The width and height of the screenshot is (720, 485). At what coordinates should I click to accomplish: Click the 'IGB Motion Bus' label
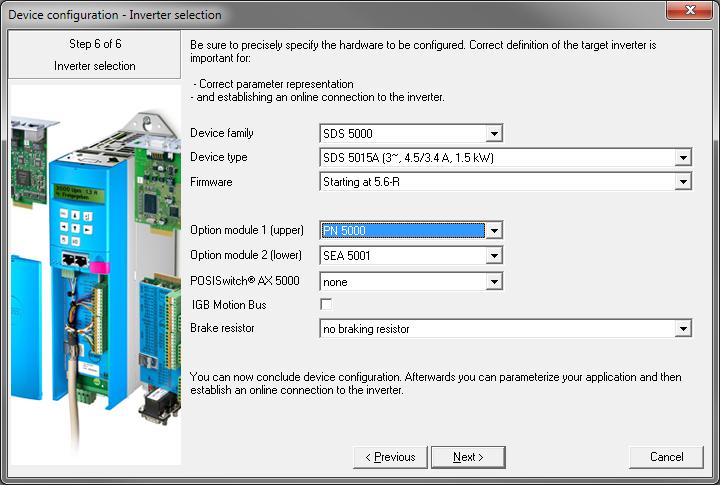click(229, 305)
